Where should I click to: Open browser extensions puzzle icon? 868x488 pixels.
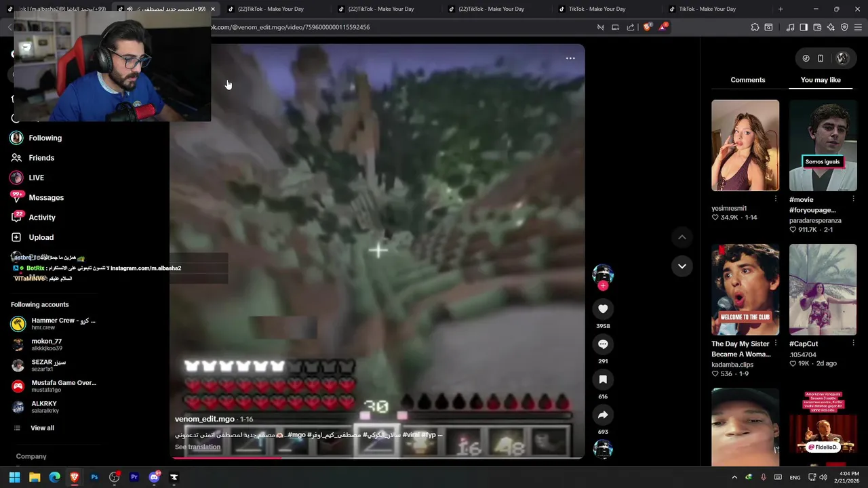(x=755, y=27)
